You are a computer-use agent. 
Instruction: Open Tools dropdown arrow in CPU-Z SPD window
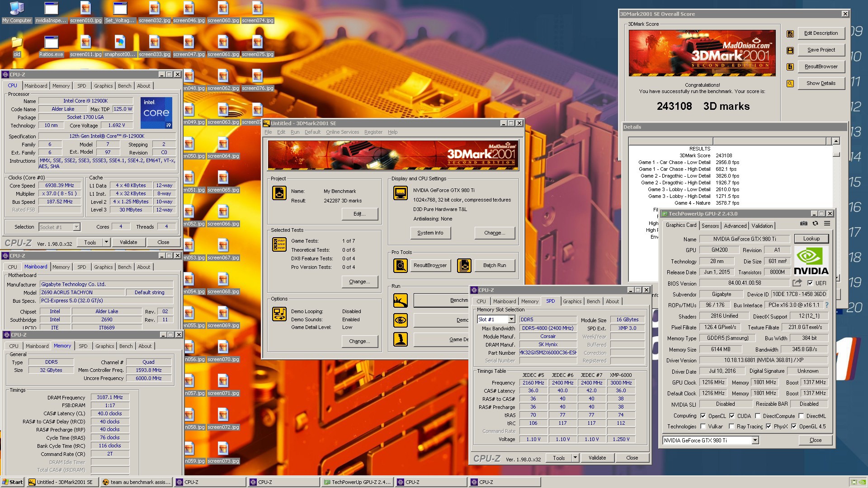coord(575,458)
